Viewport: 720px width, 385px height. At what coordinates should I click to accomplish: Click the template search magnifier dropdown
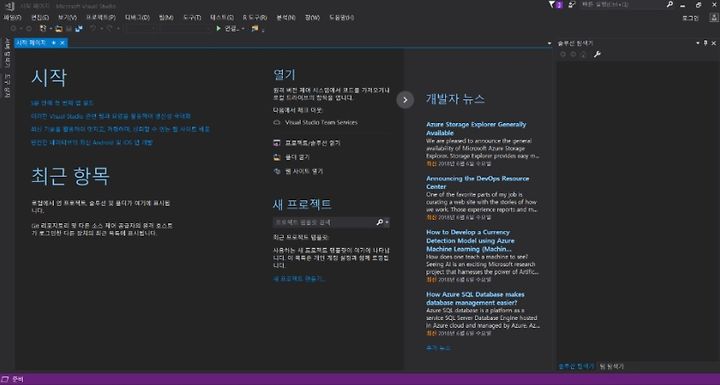[382, 222]
